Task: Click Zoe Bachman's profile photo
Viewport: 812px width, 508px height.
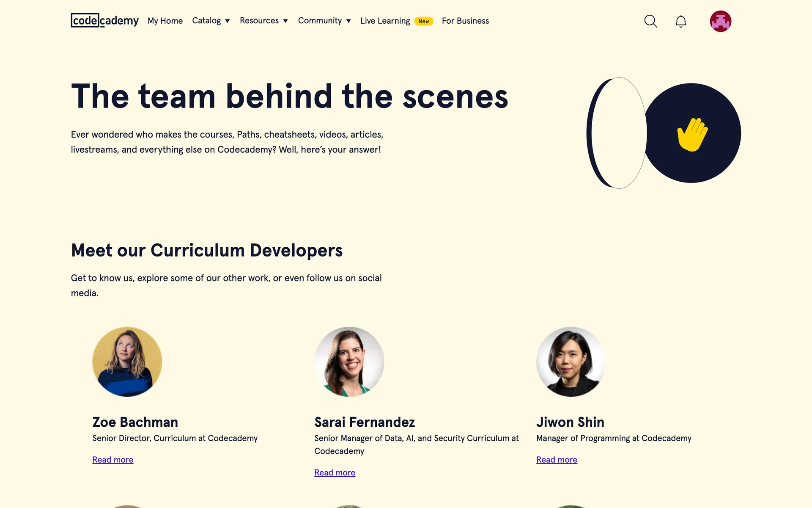Action: [x=127, y=362]
